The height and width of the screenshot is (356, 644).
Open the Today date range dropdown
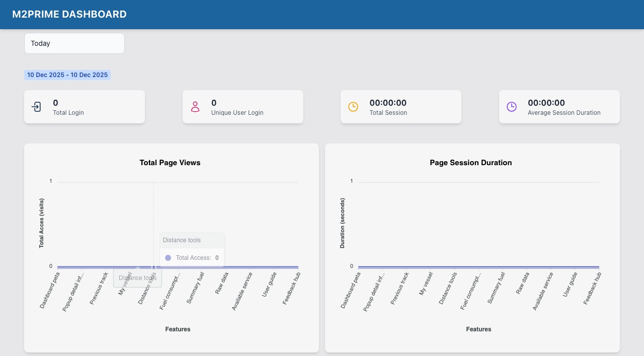[74, 43]
